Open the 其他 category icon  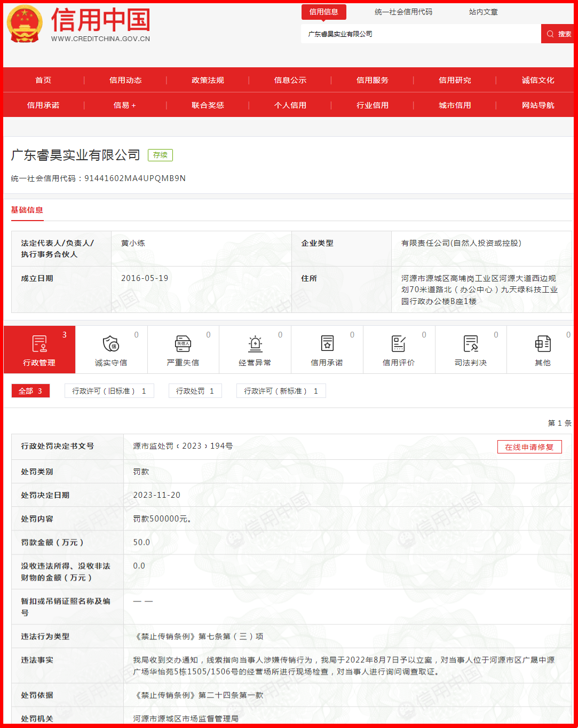coord(543,343)
